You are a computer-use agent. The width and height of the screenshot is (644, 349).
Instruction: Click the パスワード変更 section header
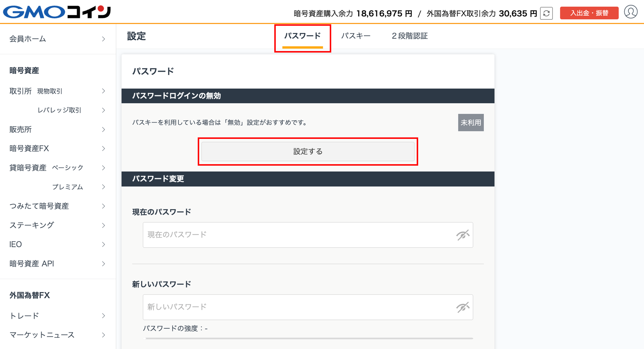308,179
